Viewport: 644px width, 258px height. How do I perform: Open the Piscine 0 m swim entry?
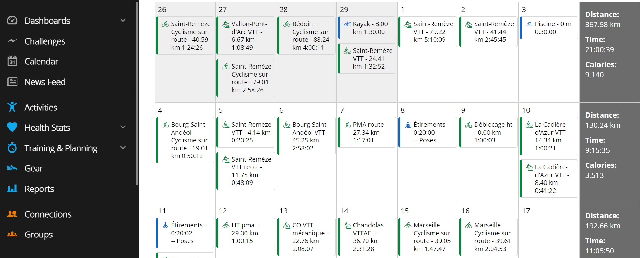click(x=552, y=28)
